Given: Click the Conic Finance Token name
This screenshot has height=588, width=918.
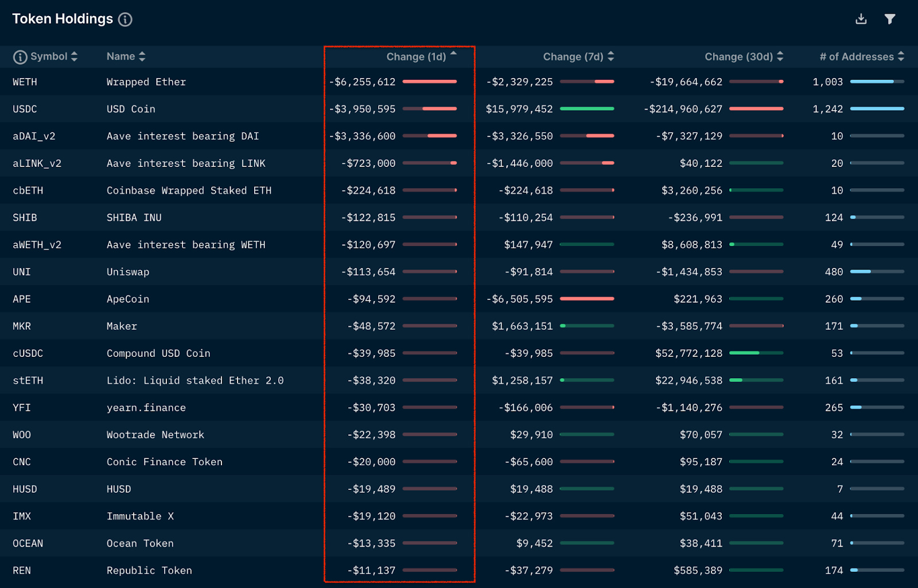Looking at the screenshot, I should [165, 462].
